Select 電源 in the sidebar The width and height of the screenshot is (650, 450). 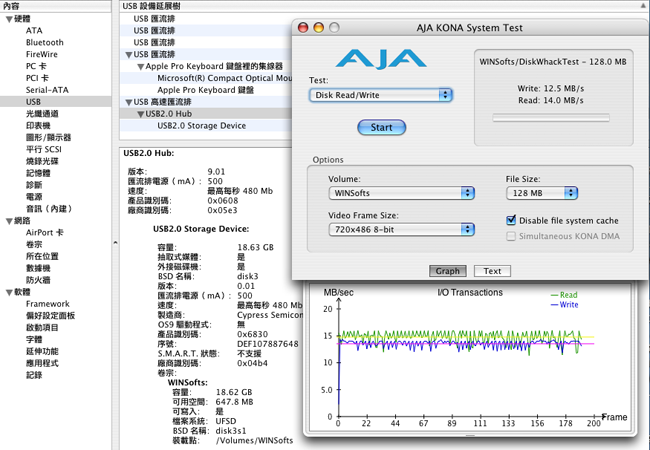pos(34,197)
